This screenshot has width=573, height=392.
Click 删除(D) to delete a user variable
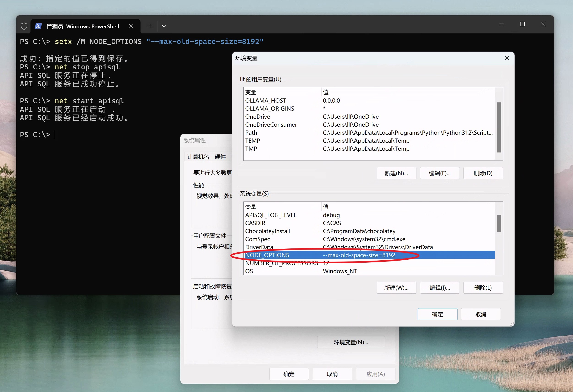483,173
